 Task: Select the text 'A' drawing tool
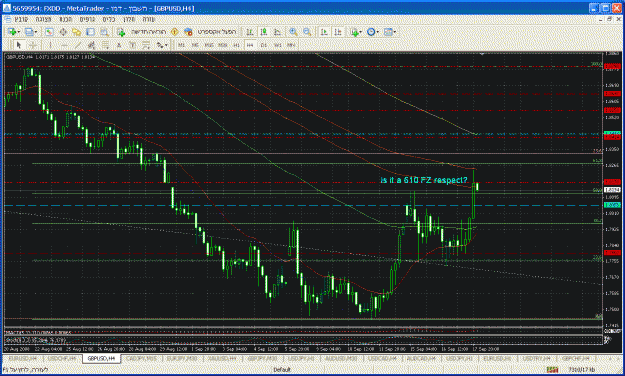point(119,45)
